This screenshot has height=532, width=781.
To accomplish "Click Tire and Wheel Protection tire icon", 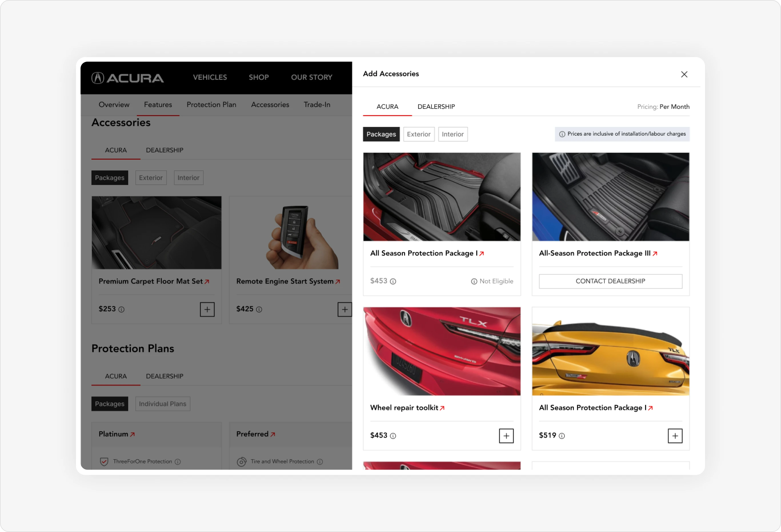I will (241, 462).
